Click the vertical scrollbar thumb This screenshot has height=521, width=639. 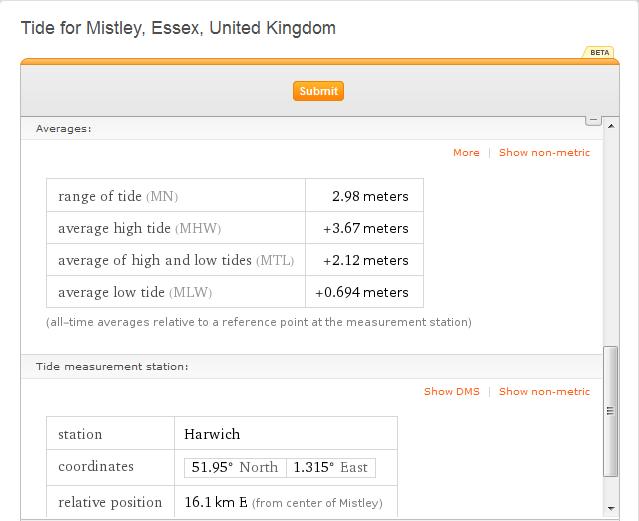(610, 410)
